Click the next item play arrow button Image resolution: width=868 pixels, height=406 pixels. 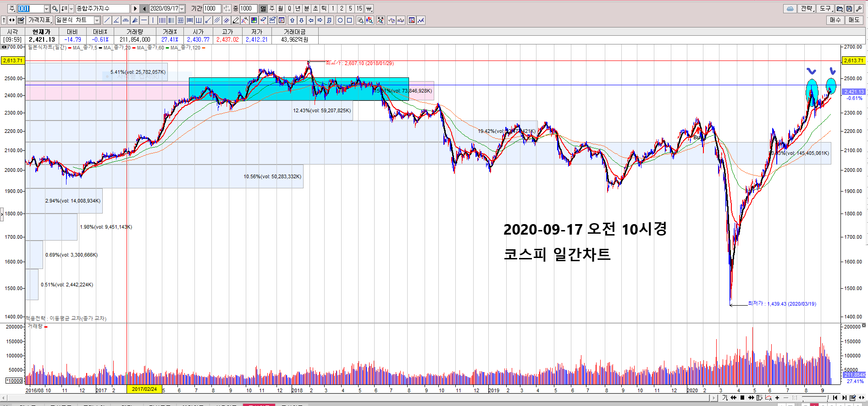click(x=135, y=9)
